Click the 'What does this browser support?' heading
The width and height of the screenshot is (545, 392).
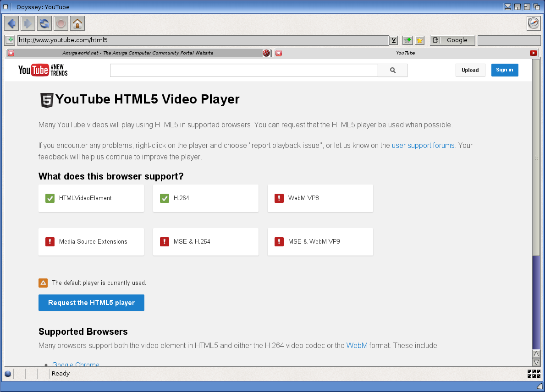(111, 176)
